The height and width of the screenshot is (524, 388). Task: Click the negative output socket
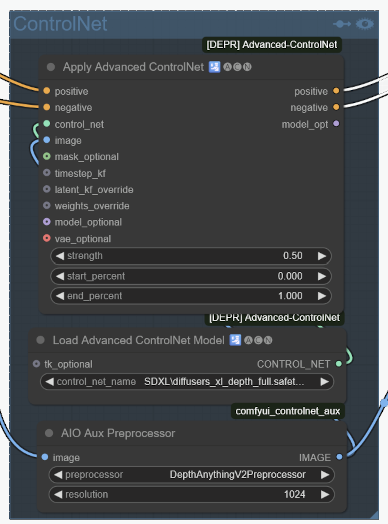336,107
